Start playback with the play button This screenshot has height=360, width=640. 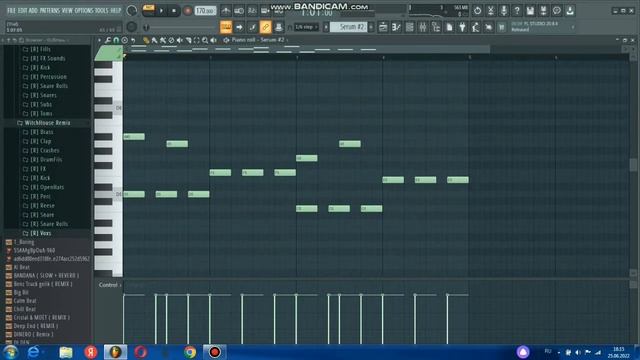click(161, 11)
